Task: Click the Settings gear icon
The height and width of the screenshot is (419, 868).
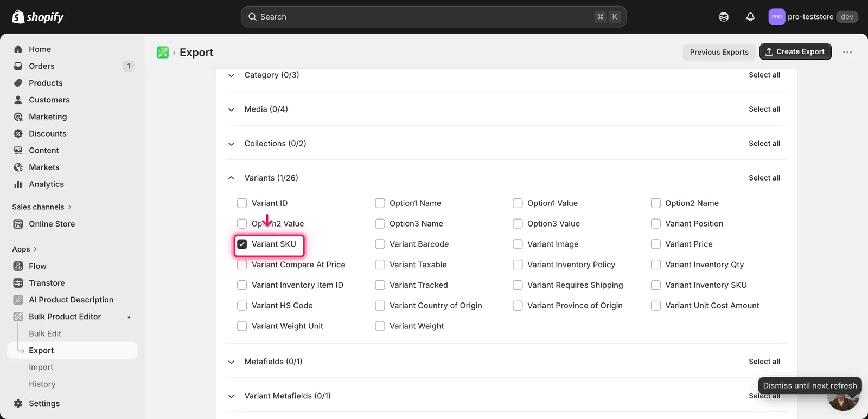Action: (x=18, y=403)
